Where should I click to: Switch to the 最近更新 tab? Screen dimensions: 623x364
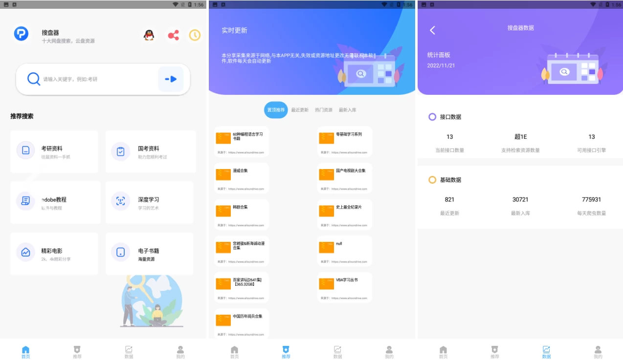click(300, 110)
